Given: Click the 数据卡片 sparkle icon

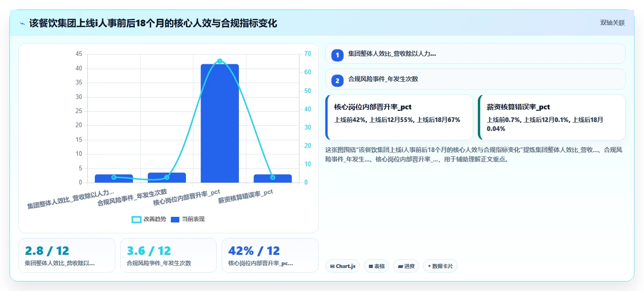Looking at the screenshot, I should click(429, 266).
